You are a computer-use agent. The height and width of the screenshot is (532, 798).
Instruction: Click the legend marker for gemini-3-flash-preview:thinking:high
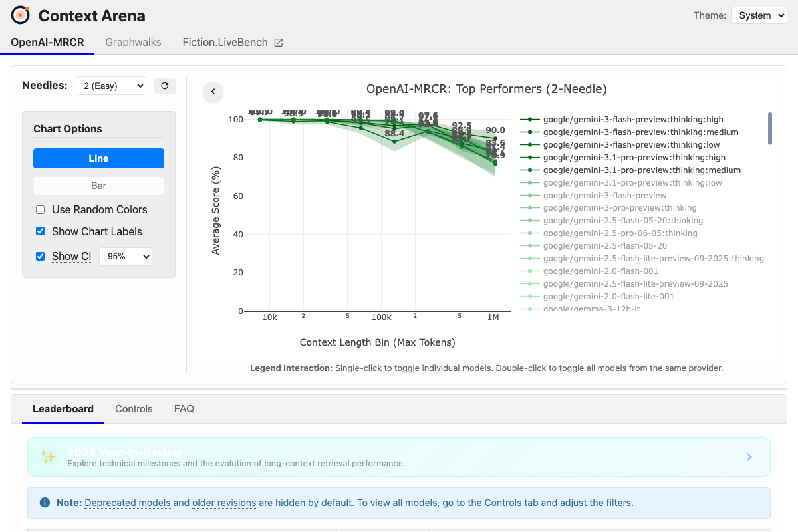pyautogui.click(x=529, y=120)
